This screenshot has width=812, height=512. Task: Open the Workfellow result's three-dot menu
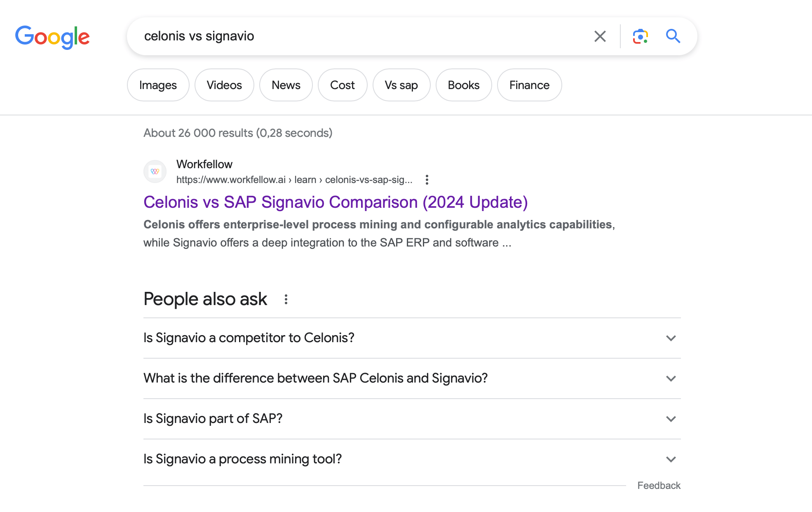click(x=427, y=180)
